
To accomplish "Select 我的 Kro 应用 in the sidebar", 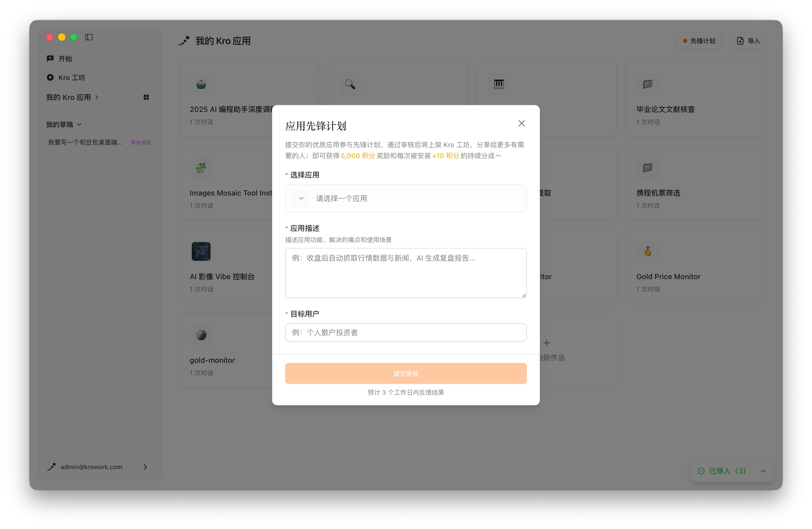I will tap(69, 97).
